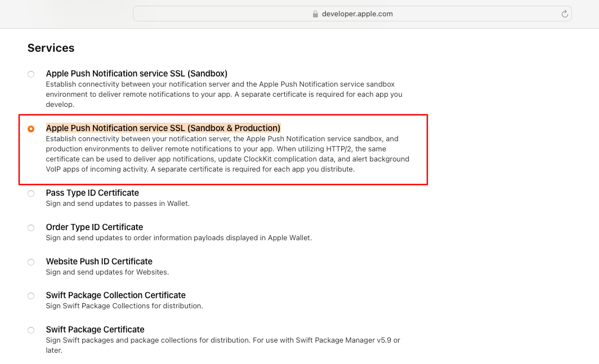Click the Swift Package Certificate description text
Viewport: 599px width, 364px height.
pyautogui.click(x=223, y=345)
